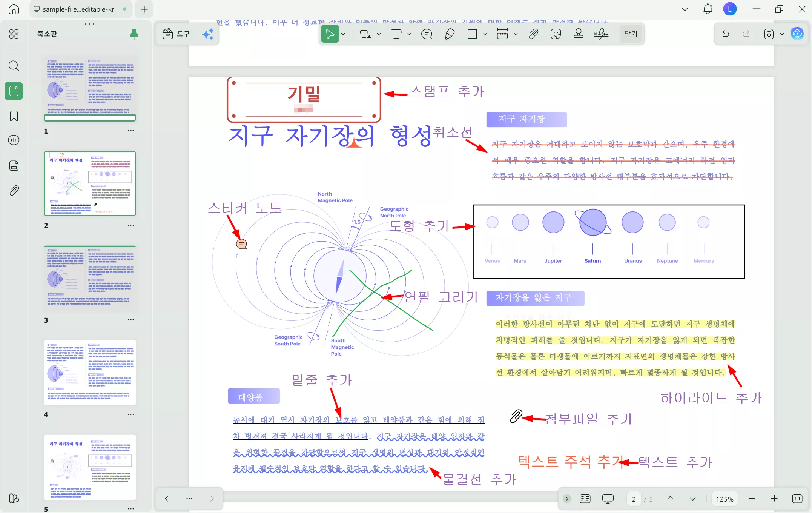Select the cursor selection tool

(330, 34)
